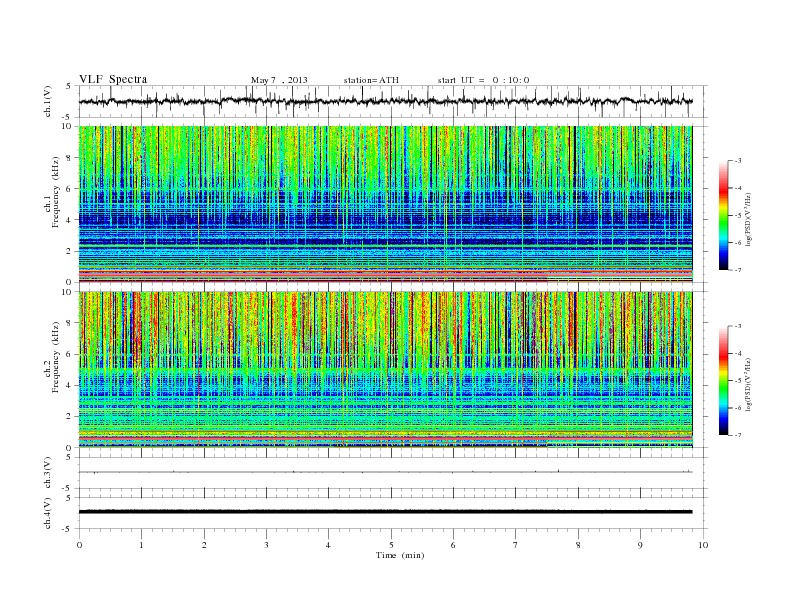Click the "6" label on the time axis
This screenshot has width=792, height=612.
453,545
